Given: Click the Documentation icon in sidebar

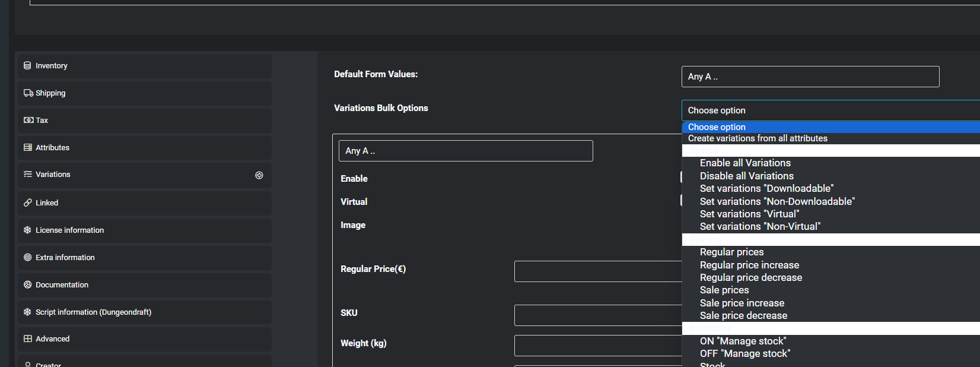Looking at the screenshot, I should click(x=28, y=285).
